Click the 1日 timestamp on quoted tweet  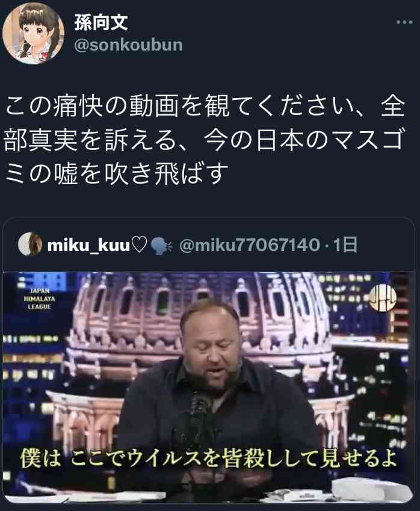tap(345, 245)
